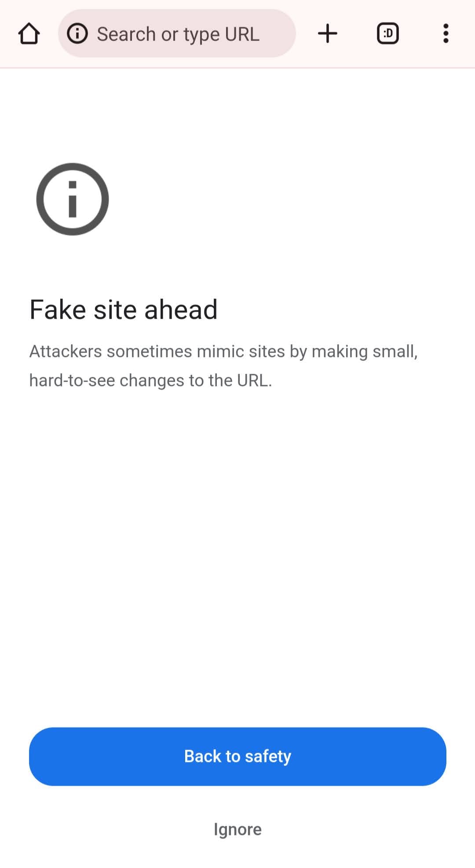This screenshot has height=868, width=475.
Task: Click the Back to safety button
Action: click(237, 756)
